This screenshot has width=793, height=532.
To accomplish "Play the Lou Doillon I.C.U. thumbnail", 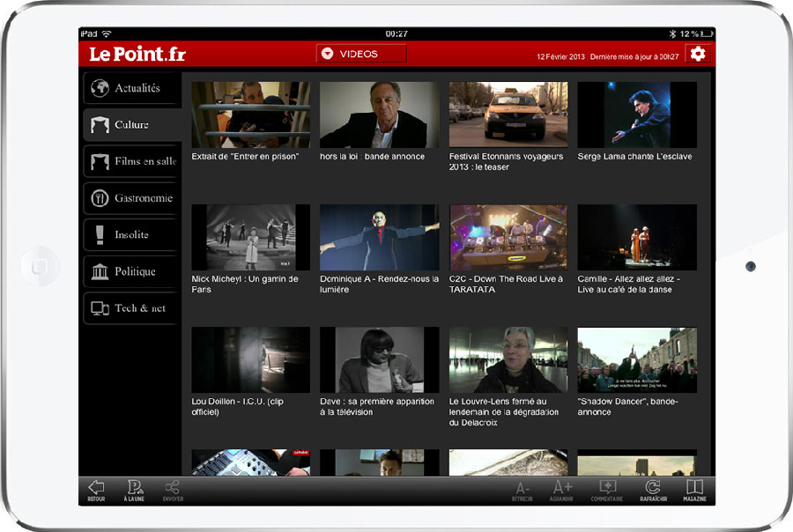I will click(251, 359).
